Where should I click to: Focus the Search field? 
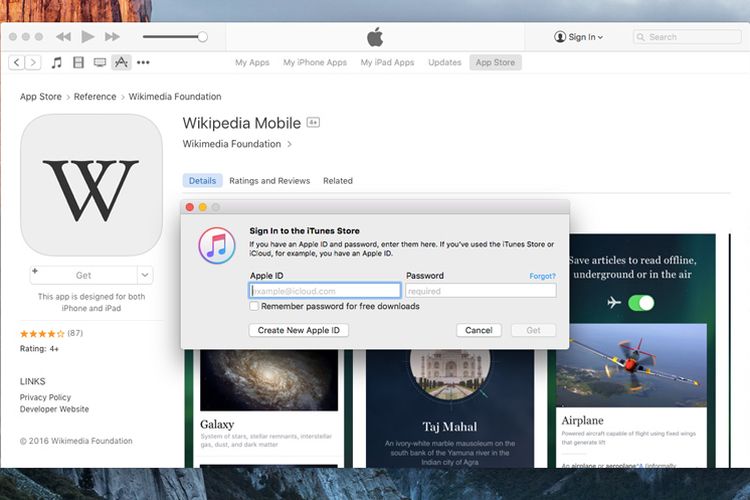click(687, 37)
